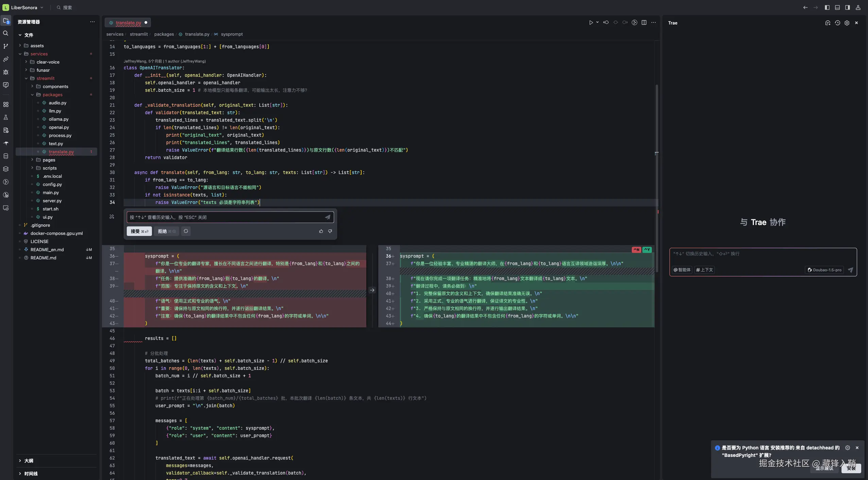
Task: Click the Run Python file play icon
Action: click(591, 22)
